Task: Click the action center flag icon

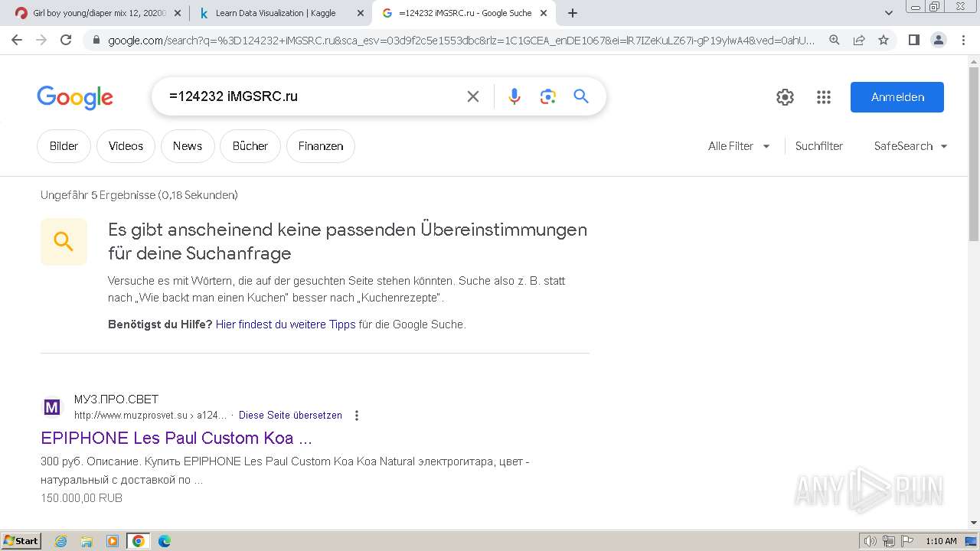Action: click(906, 541)
